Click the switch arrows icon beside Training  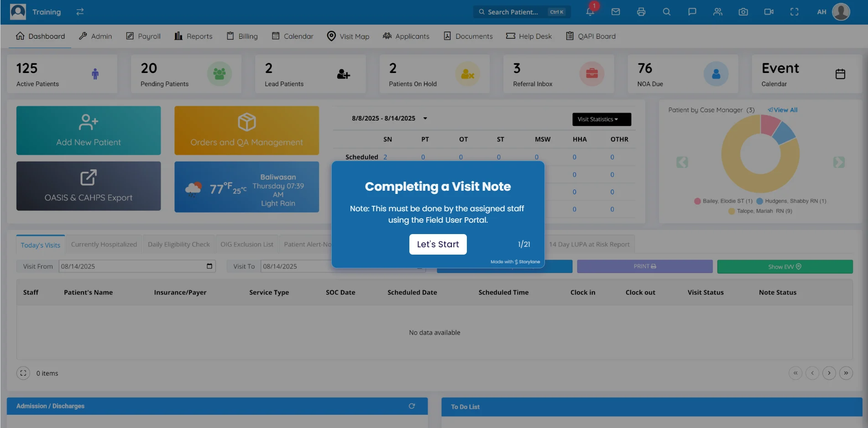point(80,12)
